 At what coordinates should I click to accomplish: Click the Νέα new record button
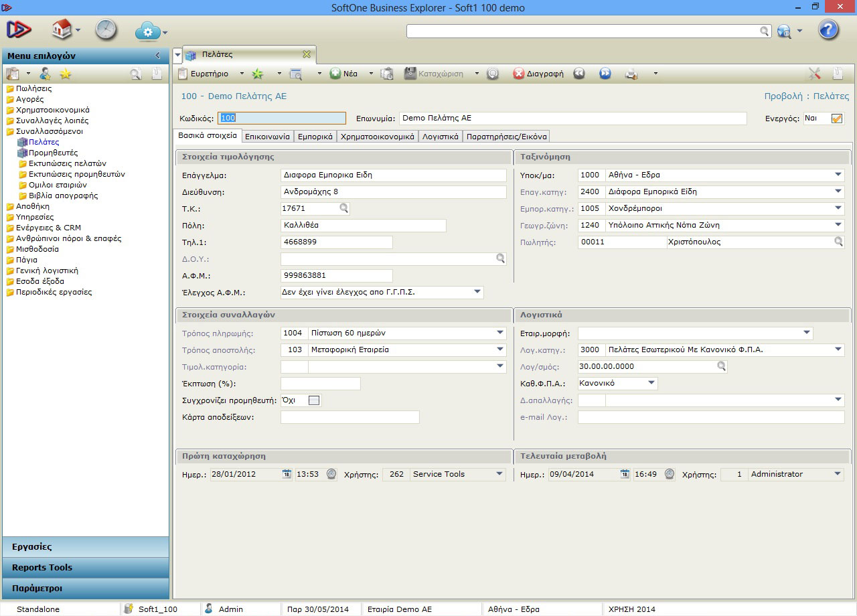(x=344, y=74)
